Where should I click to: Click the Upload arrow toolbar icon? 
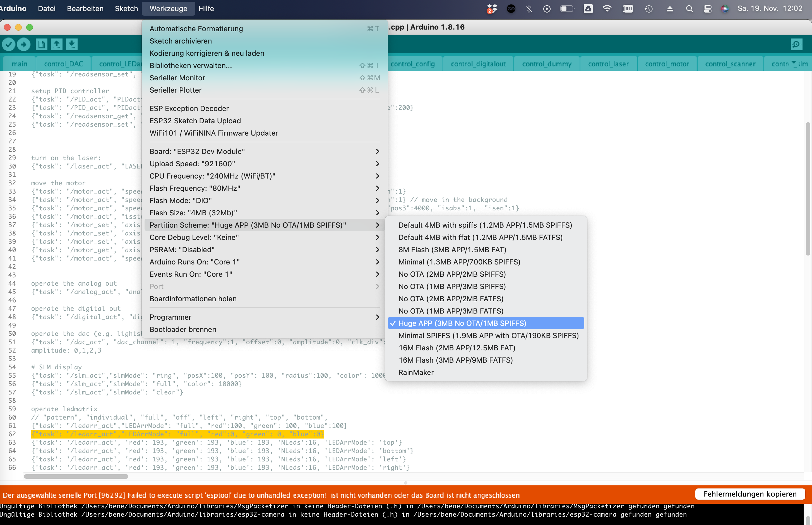[23, 44]
